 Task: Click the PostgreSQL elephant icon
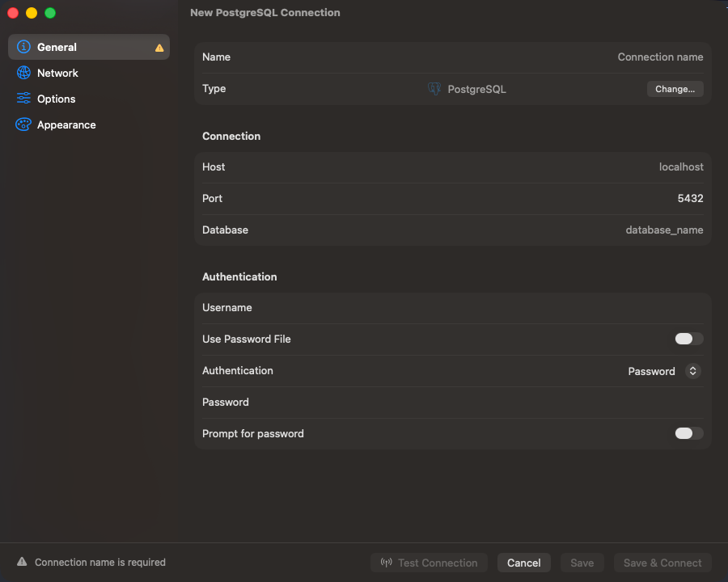coord(434,89)
